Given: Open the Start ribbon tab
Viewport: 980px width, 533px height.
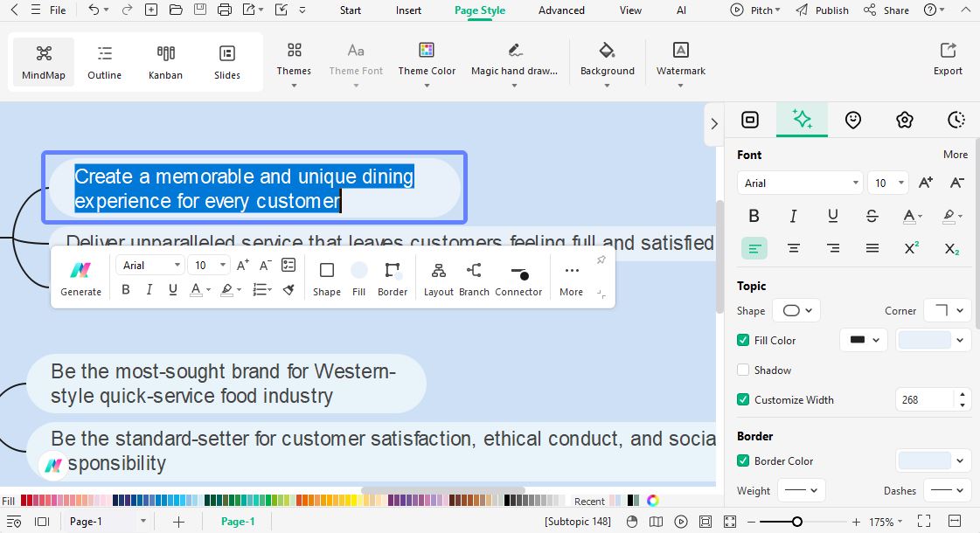Looking at the screenshot, I should tap(350, 10).
